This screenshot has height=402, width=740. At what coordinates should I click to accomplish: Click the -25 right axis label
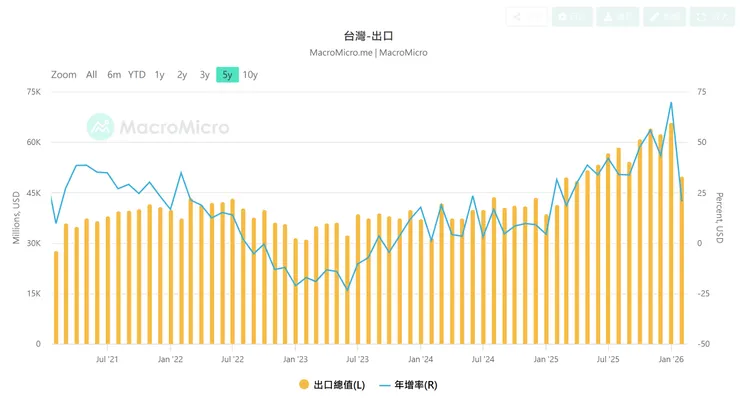(x=703, y=293)
